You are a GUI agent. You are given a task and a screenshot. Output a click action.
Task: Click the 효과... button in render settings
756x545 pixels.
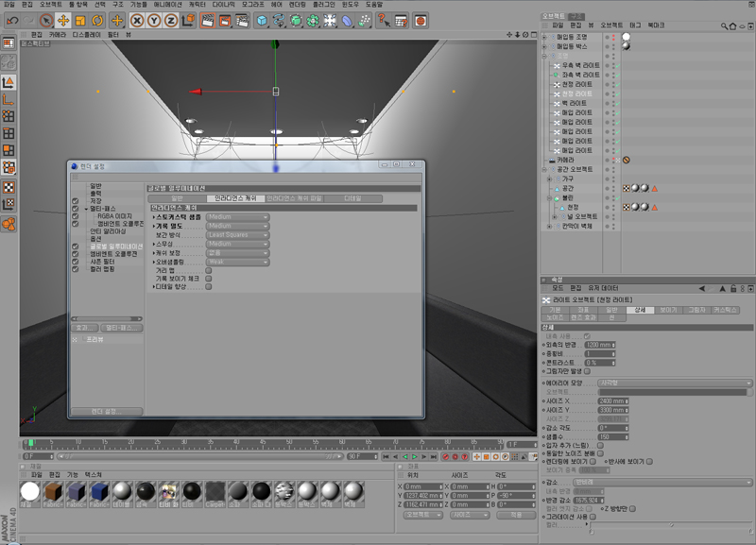[85, 328]
